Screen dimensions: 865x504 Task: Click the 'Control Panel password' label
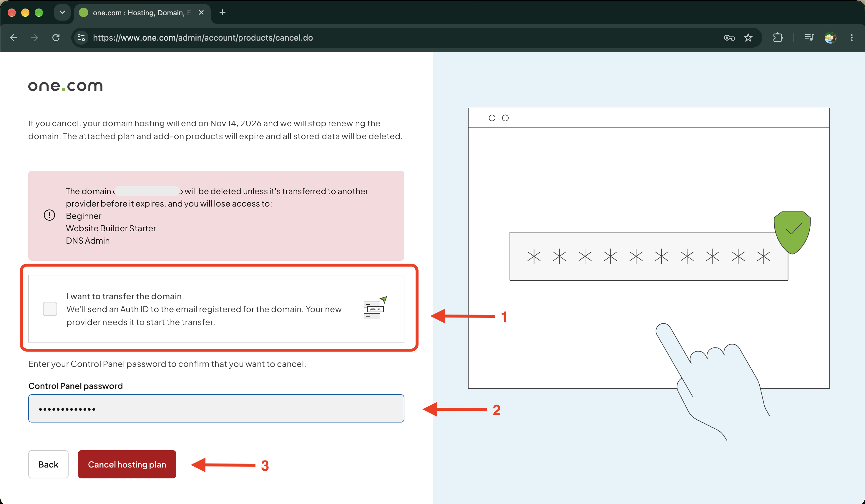point(76,386)
